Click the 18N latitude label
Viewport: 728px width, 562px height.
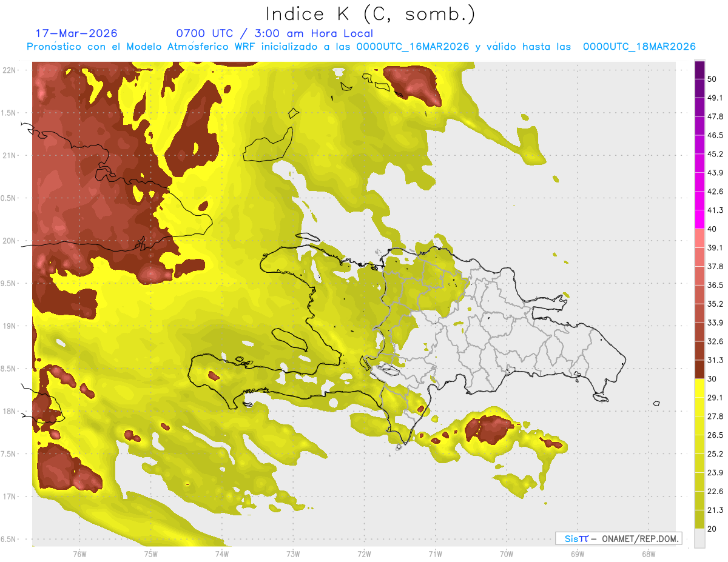pyautogui.click(x=9, y=412)
